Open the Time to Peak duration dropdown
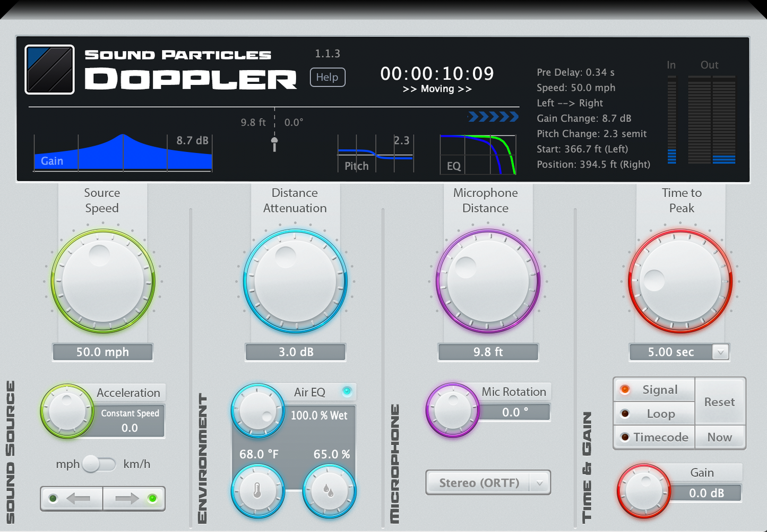This screenshot has height=532, width=767. pos(720,351)
